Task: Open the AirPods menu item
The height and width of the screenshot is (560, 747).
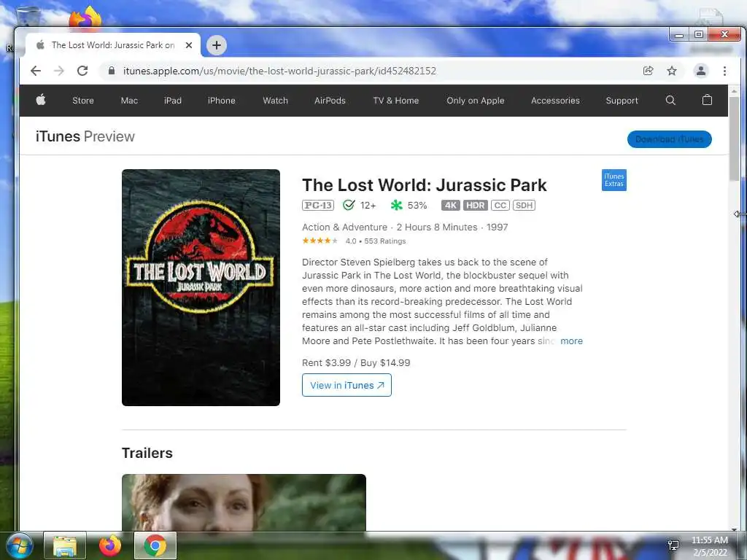Action: pyautogui.click(x=330, y=101)
